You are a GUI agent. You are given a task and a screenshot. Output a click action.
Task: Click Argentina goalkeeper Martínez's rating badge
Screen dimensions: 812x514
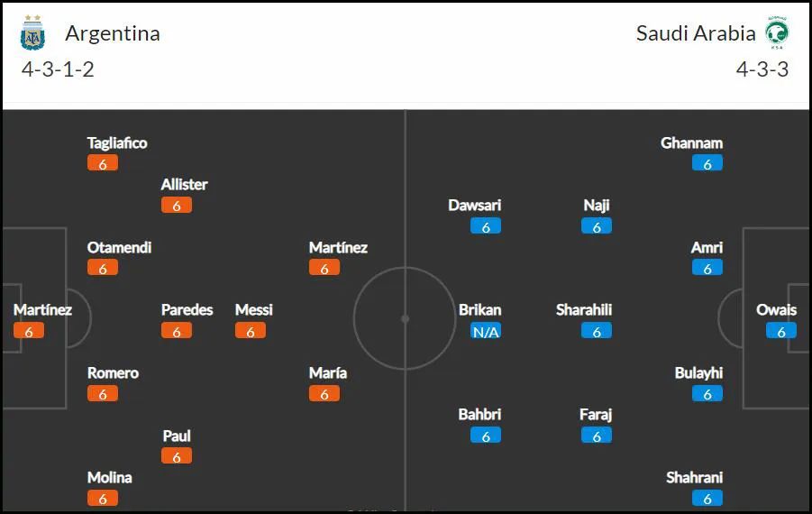29,331
